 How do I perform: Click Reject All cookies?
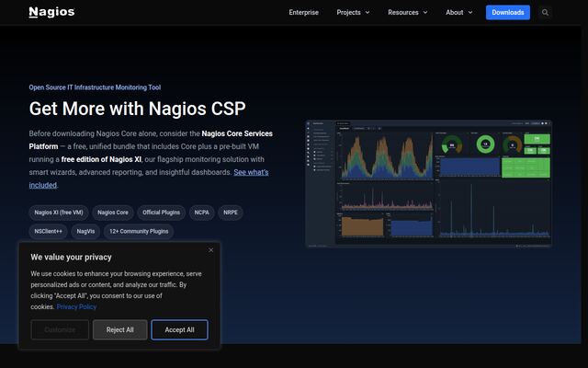click(120, 329)
